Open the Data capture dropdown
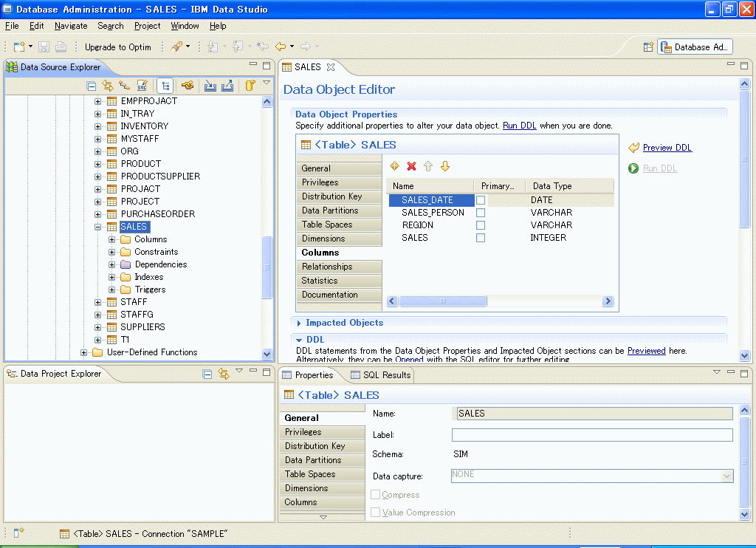The image size is (756, 548). 727,476
